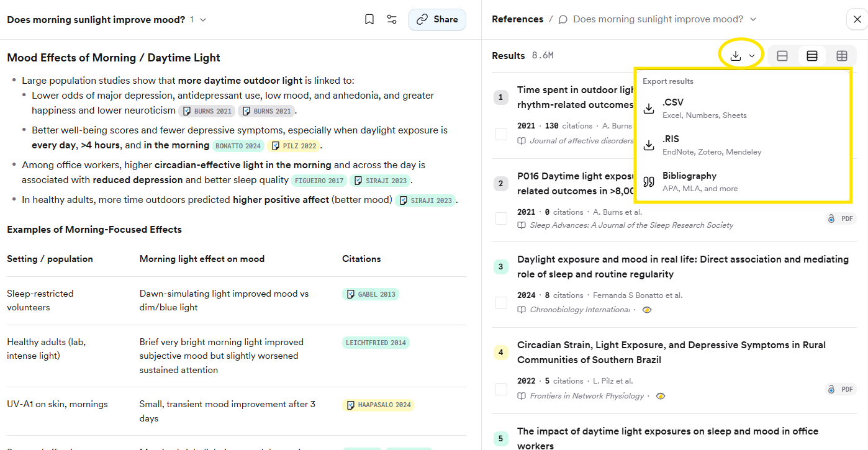Open the PILZ 2022 citation tag
This screenshot has width=868, height=450.
(293, 146)
